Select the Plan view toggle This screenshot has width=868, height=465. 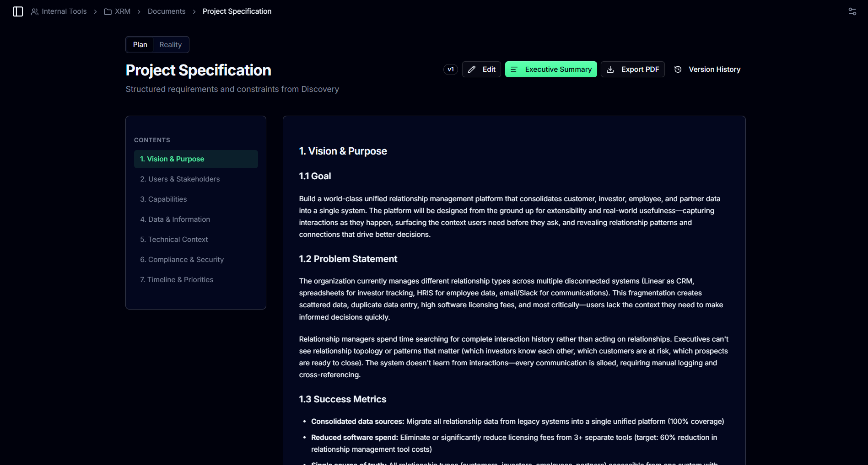[140, 45]
